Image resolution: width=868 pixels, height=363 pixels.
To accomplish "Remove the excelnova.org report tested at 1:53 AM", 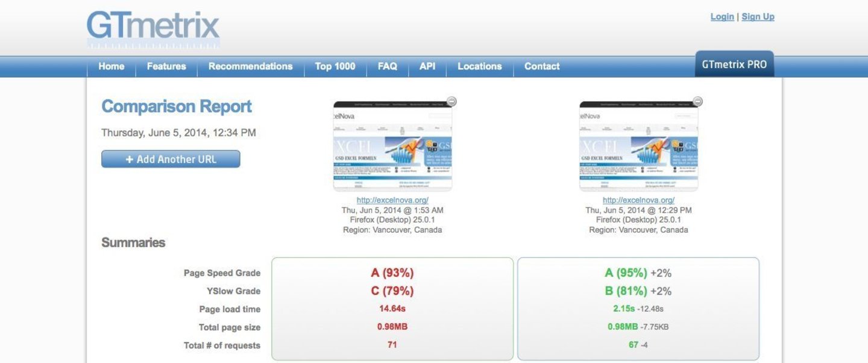I will point(451,101).
